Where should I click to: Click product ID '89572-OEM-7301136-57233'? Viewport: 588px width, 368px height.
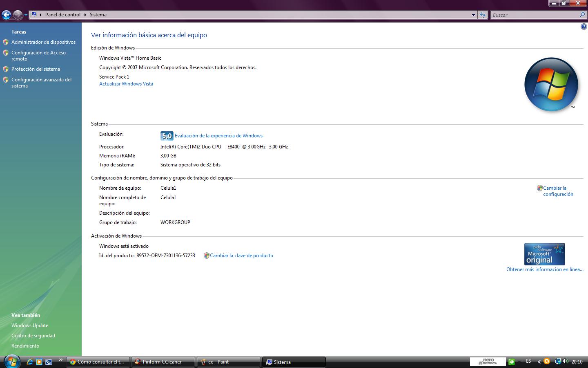(166, 256)
